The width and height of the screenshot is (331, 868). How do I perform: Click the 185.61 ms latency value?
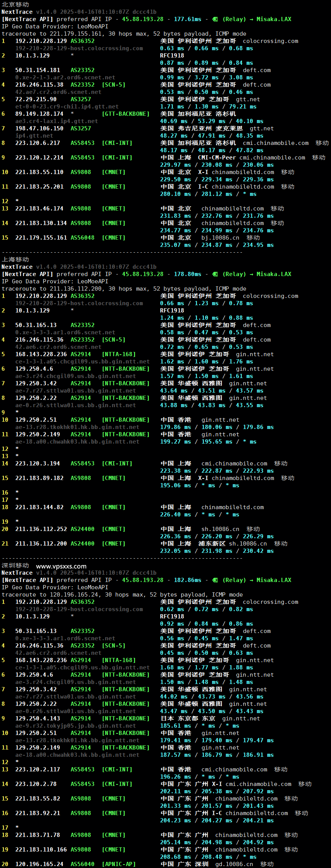click(175, 726)
